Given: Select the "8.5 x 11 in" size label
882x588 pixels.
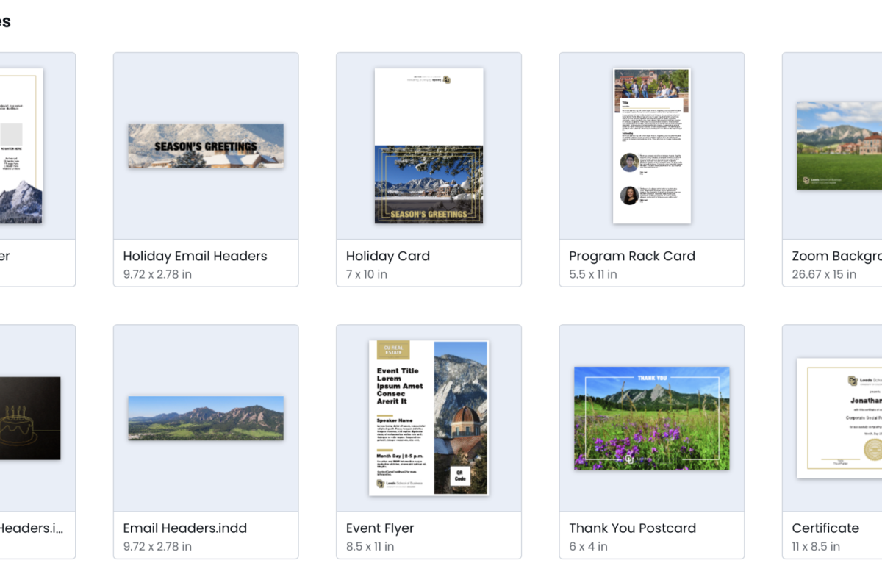Looking at the screenshot, I should pyautogui.click(x=370, y=546).
